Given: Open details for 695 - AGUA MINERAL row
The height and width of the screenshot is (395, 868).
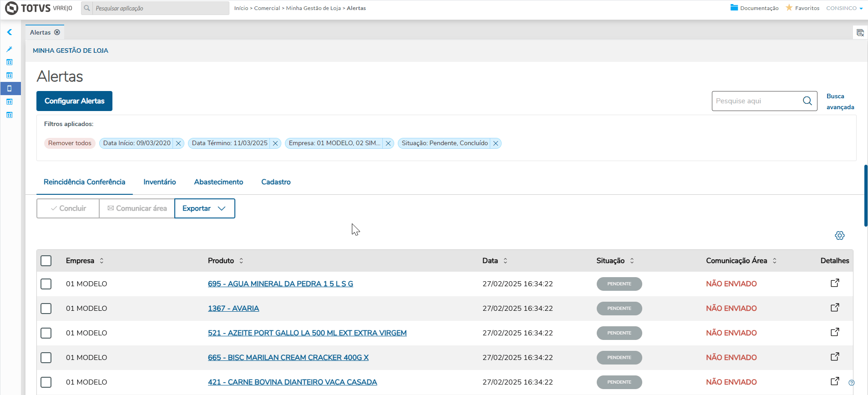Looking at the screenshot, I should click(x=835, y=283).
